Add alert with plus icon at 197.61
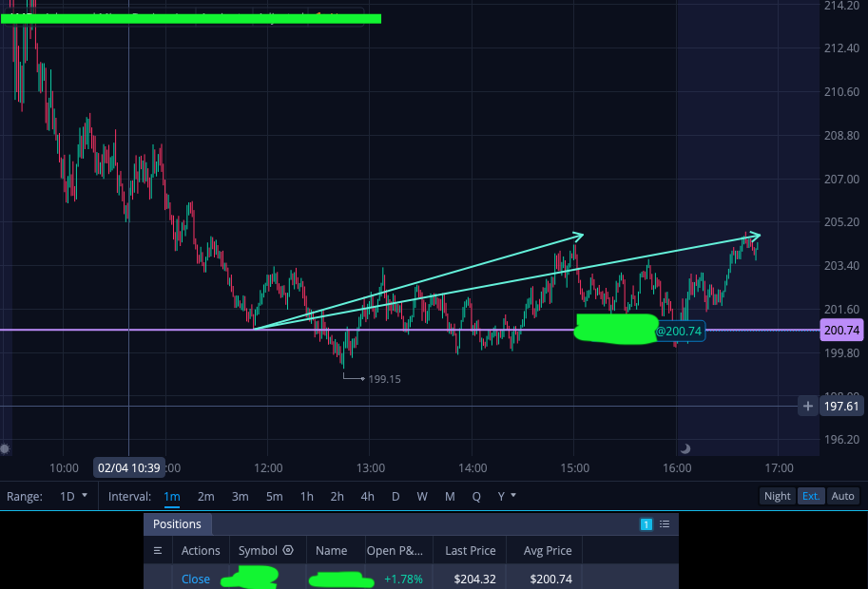The width and height of the screenshot is (868, 589). 808,406
